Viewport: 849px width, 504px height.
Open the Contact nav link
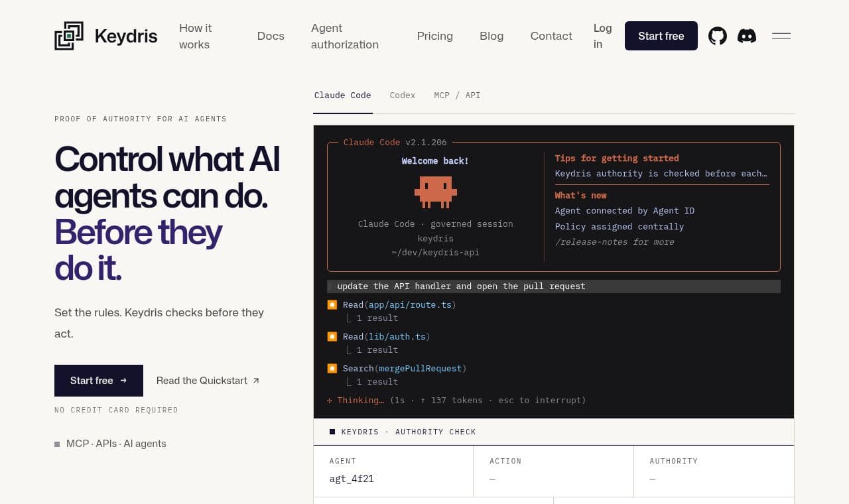(x=551, y=36)
